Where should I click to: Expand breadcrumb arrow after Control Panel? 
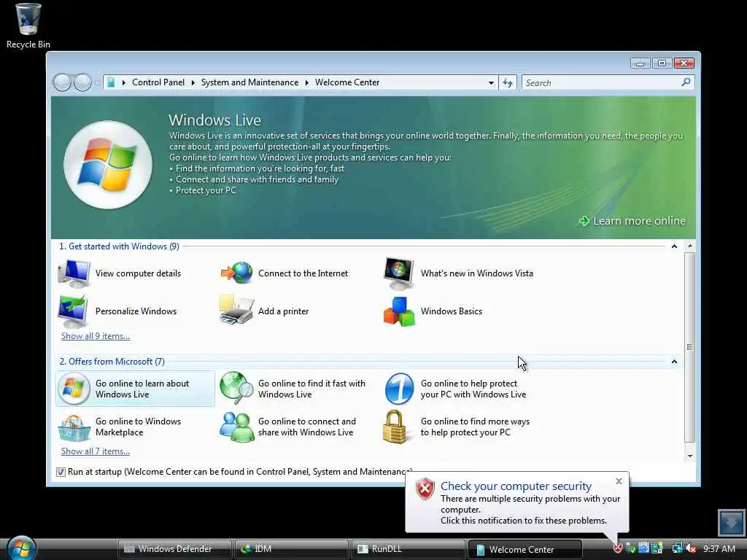(x=193, y=83)
